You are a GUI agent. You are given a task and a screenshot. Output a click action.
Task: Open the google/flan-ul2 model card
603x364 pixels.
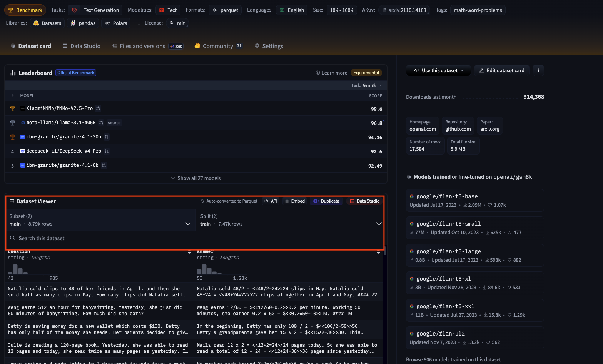pos(475,338)
